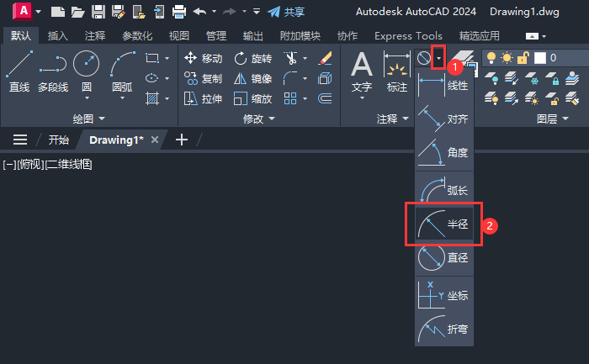This screenshot has height=364, width=589.
Task: Click the Array icon
Action: pyautogui.click(x=290, y=98)
